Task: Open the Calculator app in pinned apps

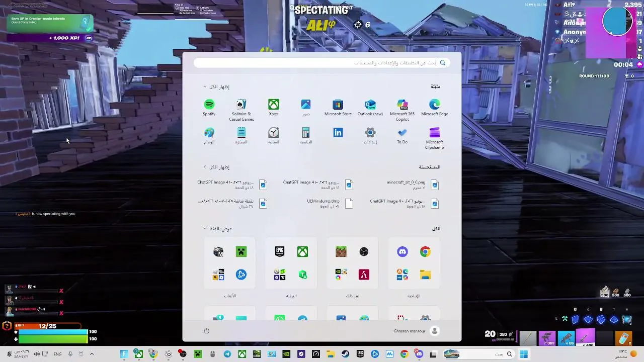Action: pos(306,136)
